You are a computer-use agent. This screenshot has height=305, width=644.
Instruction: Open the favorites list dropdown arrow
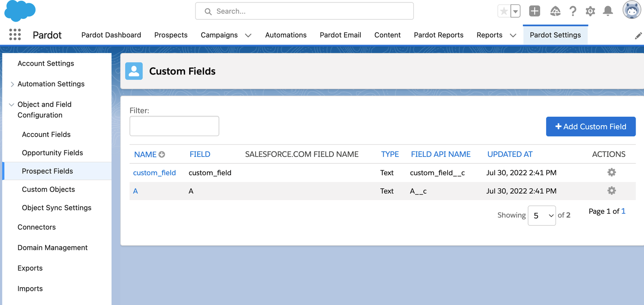tap(515, 11)
